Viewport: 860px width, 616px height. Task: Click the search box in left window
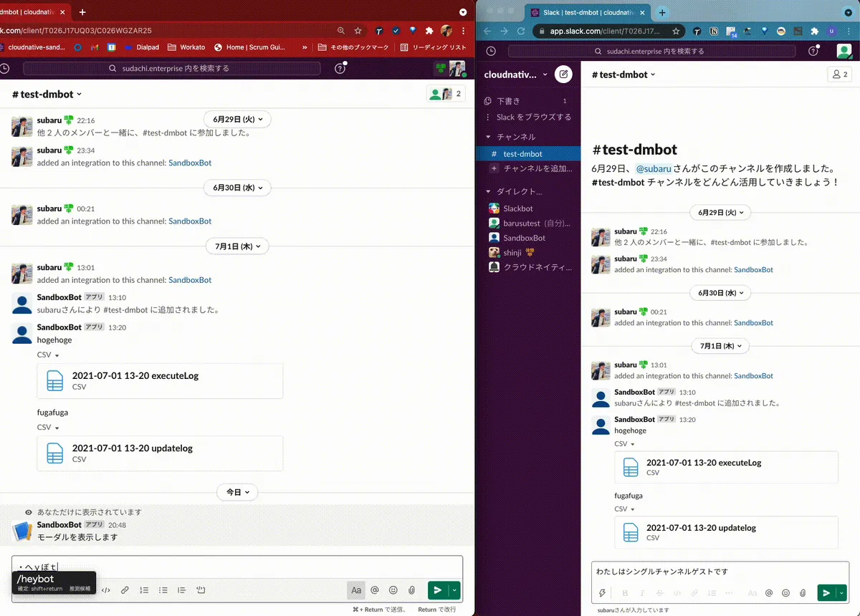click(172, 68)
